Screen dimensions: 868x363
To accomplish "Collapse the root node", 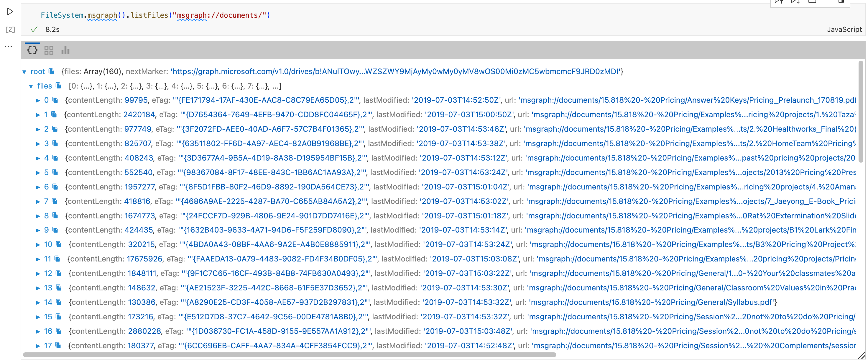I will point(24,71).
